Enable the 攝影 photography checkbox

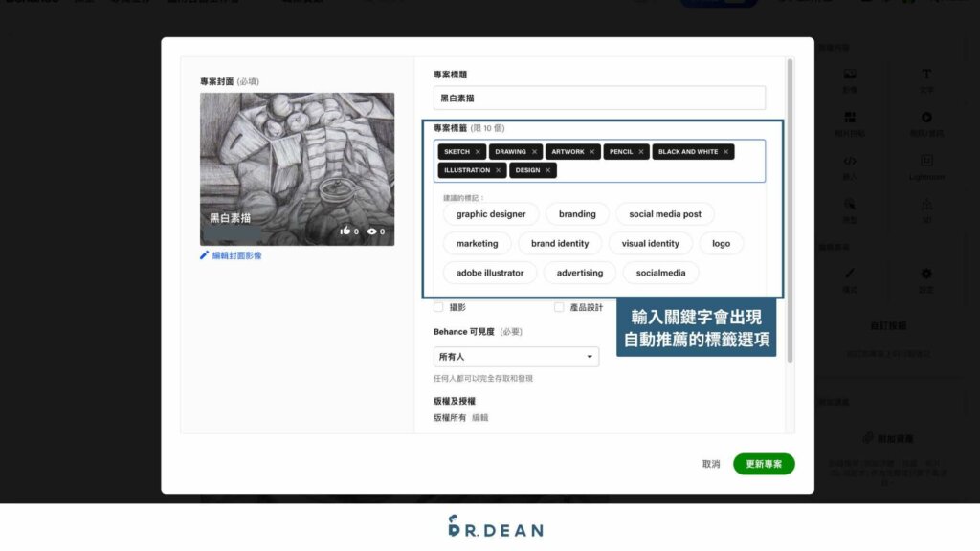(x=438, y=307)
